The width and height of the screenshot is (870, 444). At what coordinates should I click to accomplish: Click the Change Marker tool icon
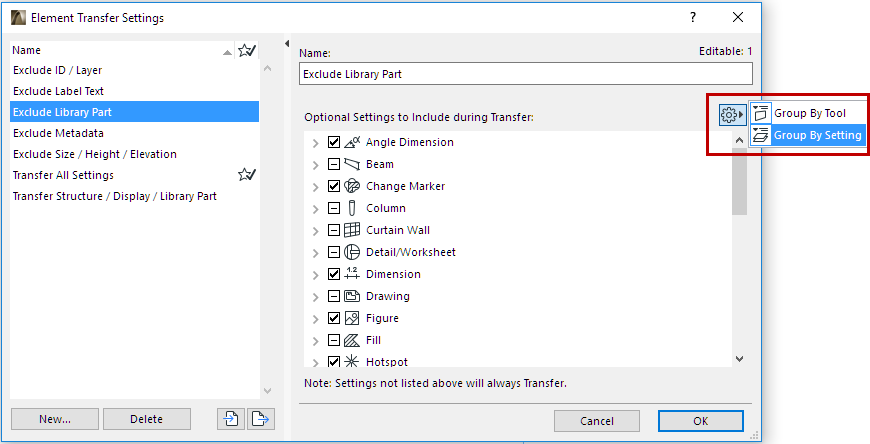pos(352,186)
